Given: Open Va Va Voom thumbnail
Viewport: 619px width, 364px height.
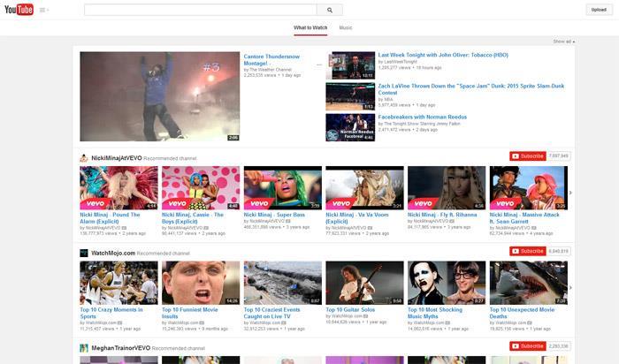Looking at the screenshot, I should point(364,187).
